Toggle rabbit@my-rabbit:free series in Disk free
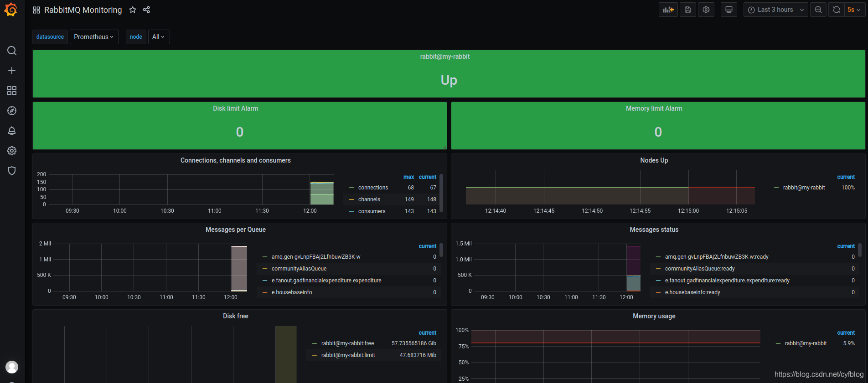The width and height of the screenshot is (868, 383). coord(347,343)
